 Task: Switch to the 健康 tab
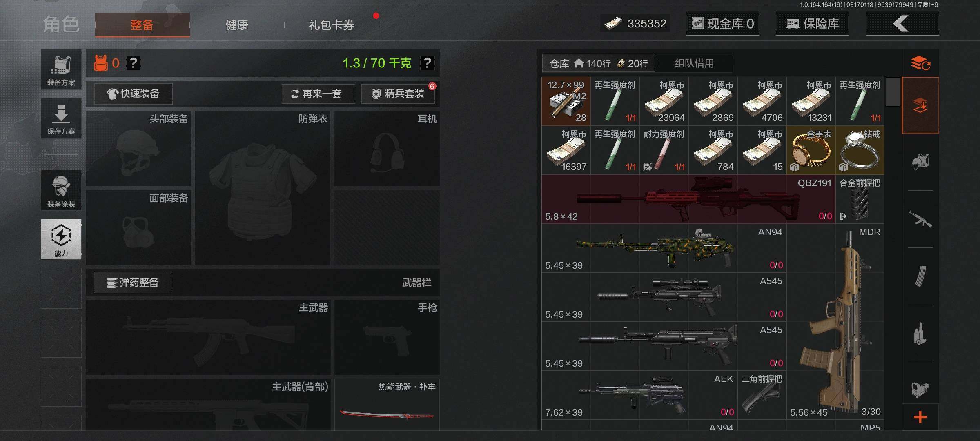(237, 25)
